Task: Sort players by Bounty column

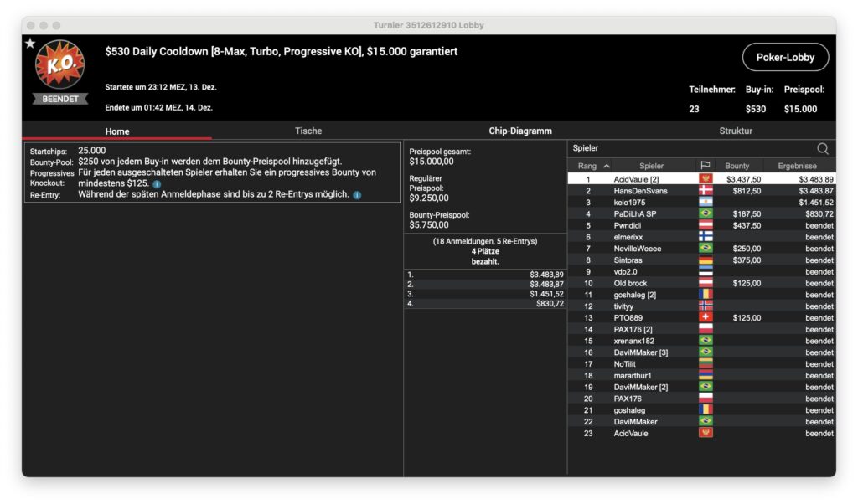Action: (x=737, y=166)
